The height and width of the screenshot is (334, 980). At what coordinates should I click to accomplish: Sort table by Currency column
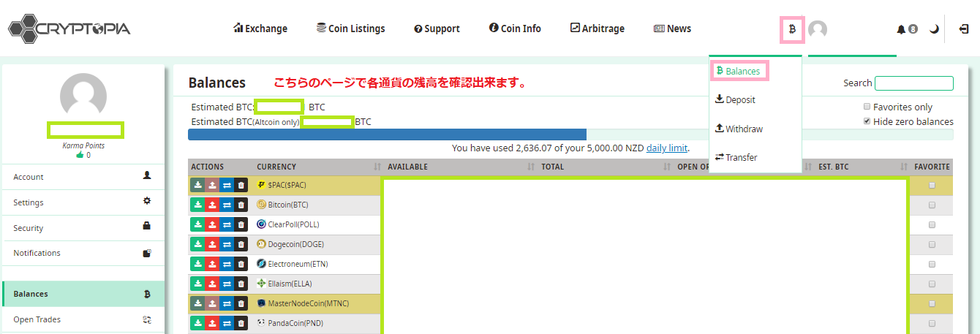[x=318, y=167]
